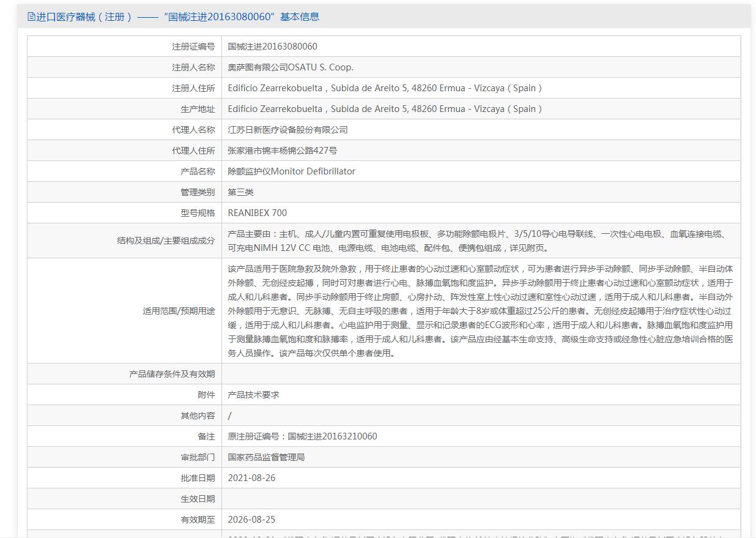Click agent address 张家港市锦丰杨锦公路427号

pyautogui.click(x=282, y=151)
